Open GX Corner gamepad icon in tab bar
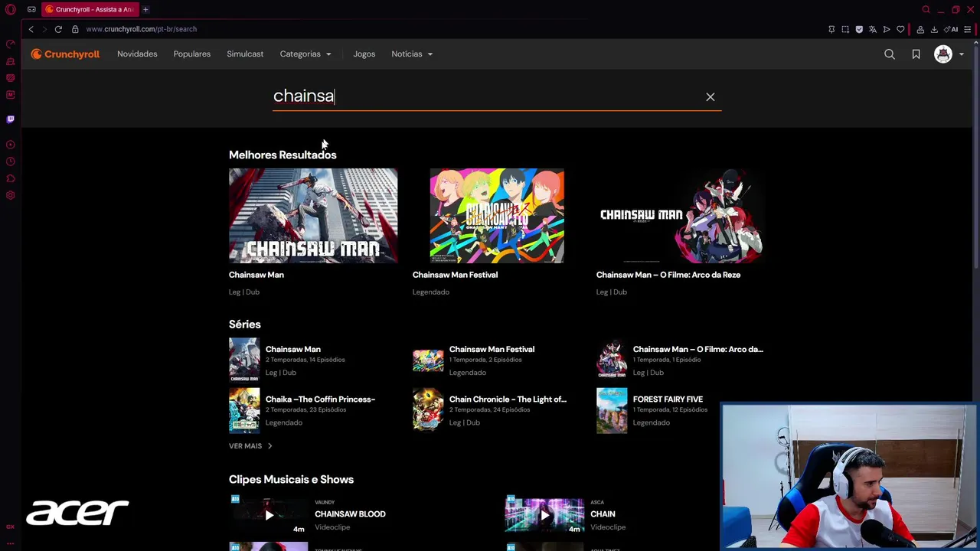The image size is (980, 551). (31, 9)
